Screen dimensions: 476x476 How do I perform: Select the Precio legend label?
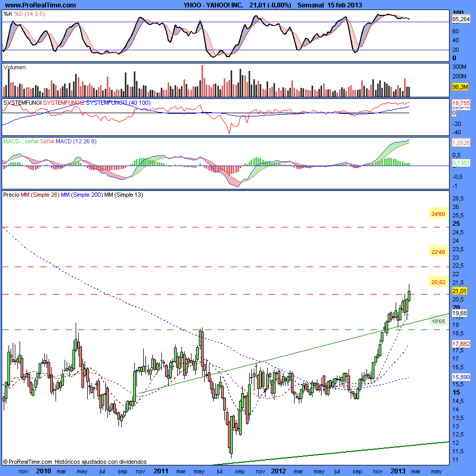click(x=11, y=195)
